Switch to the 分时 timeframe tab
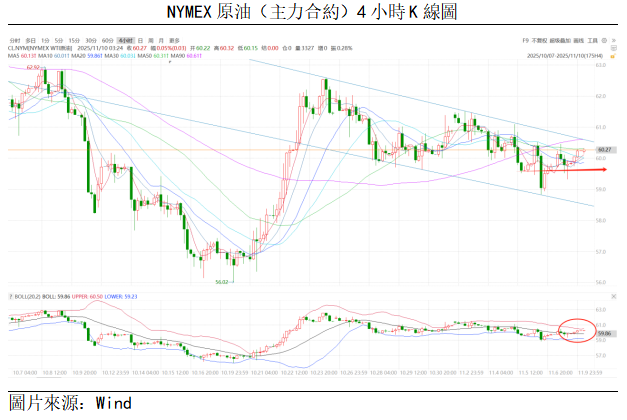627x420 pixels. 13,39
